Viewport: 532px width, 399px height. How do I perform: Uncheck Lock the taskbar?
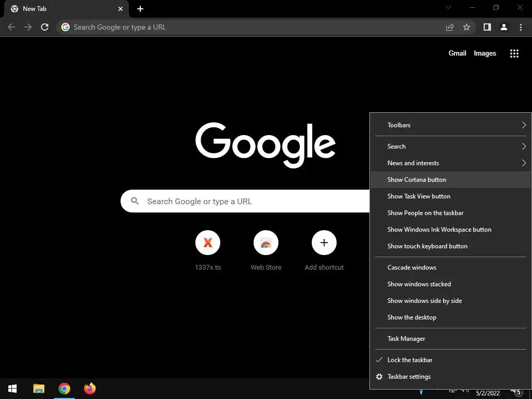[451, 360]
